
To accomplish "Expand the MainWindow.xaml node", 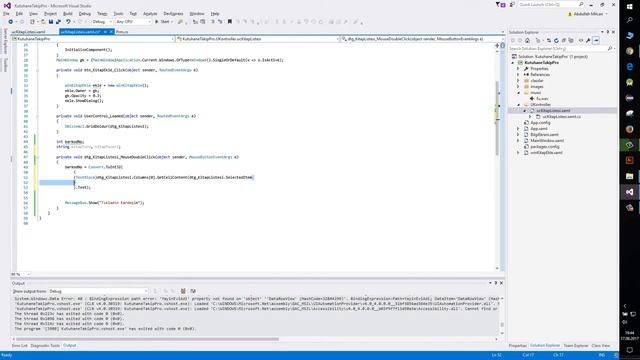I will [x=519, y=140].
